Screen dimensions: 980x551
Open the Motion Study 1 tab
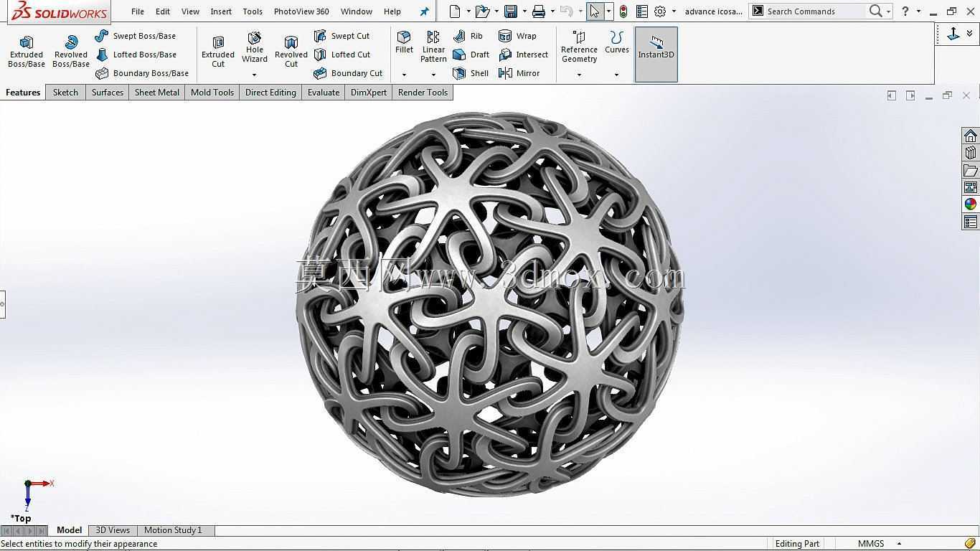click(x=173, y=530)
